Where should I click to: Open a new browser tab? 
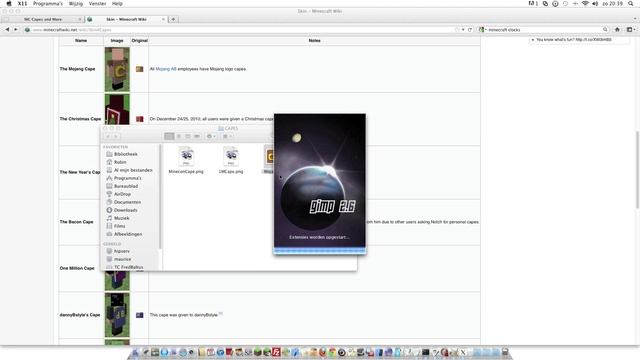[x=173, y=19]
